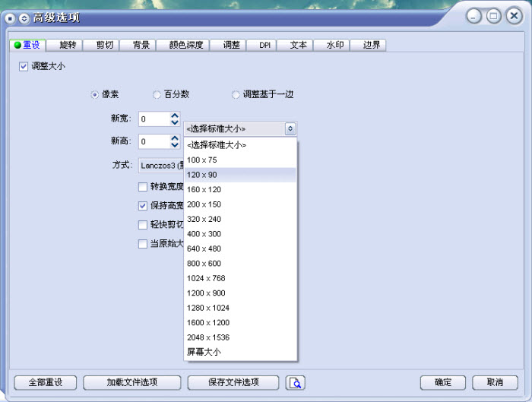Pick 1280 x 1024 in the list
Viewport: 532px width, 402px height.
pyautogui.click(x=240, y=308)
